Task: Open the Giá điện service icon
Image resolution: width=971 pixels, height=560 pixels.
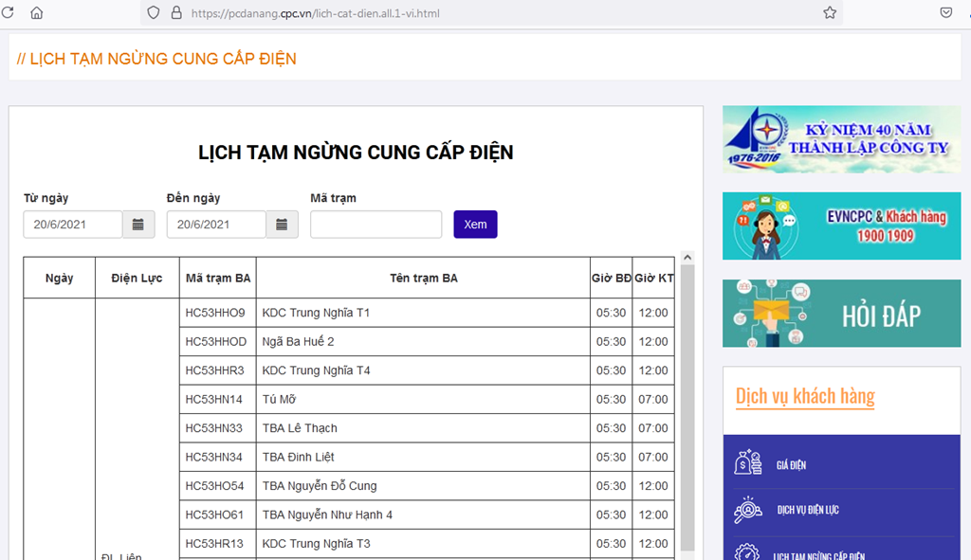Action: 747,462
